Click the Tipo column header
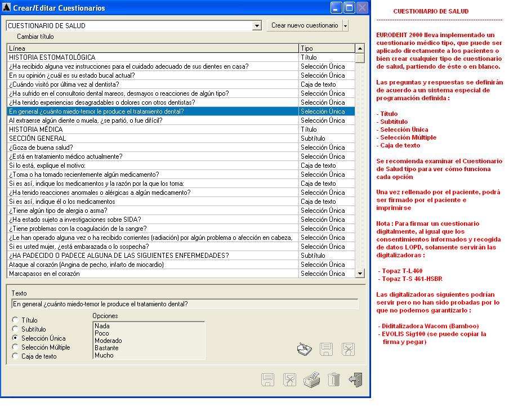Screen dimensions: 509x420 pyautogui.click(x=327, y=48)
